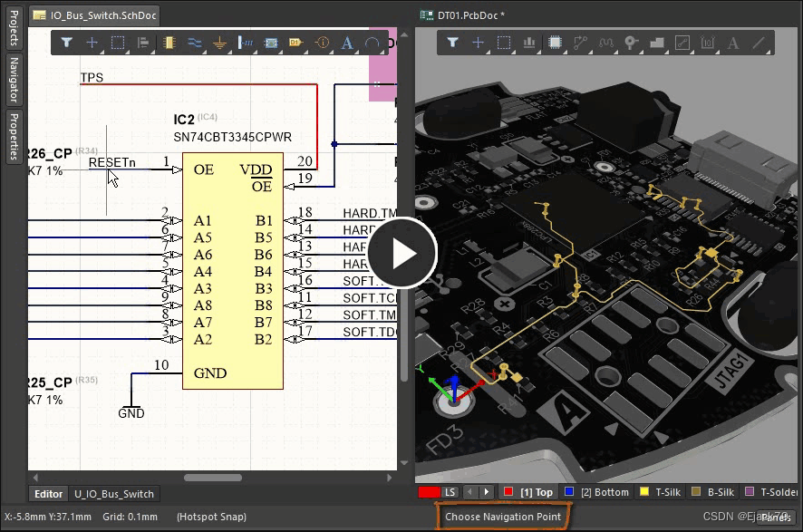Click the PCB Place Component chip icon
803x532 pixels.
(556, 43)
